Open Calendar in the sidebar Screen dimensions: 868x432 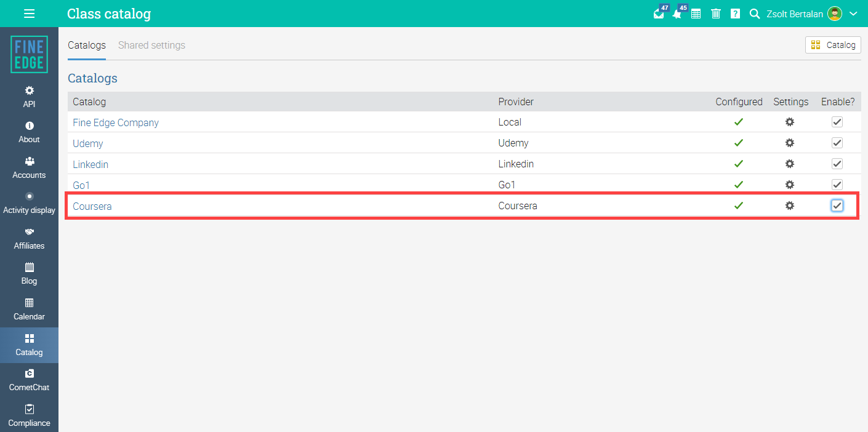pyautogui.click(x=29, y=310)
